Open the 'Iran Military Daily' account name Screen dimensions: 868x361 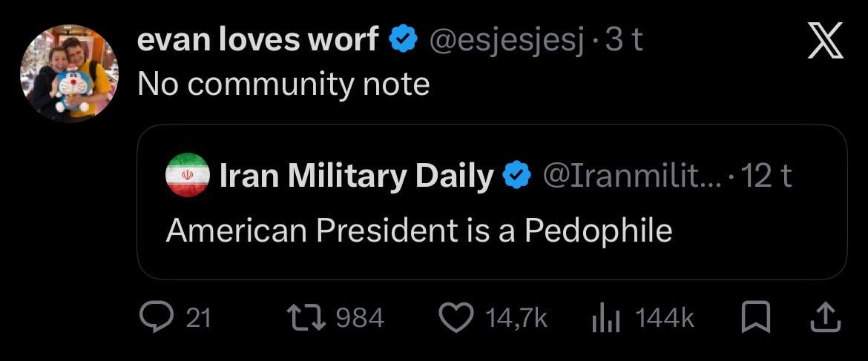[x=356, y=176]
